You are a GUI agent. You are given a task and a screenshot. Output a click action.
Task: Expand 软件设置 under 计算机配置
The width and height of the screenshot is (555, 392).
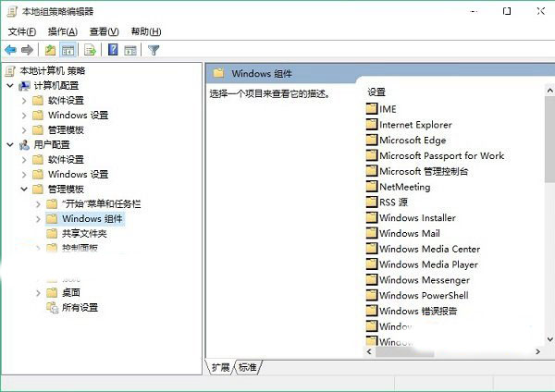click(24, 101)
